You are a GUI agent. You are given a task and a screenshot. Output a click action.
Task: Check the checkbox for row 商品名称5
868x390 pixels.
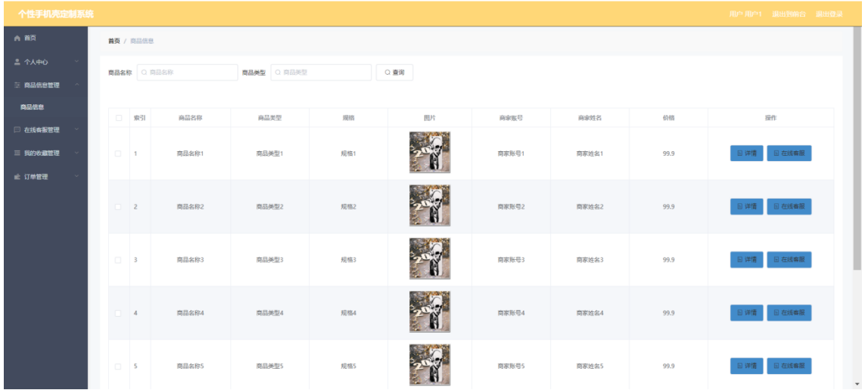tap(119, 367)
